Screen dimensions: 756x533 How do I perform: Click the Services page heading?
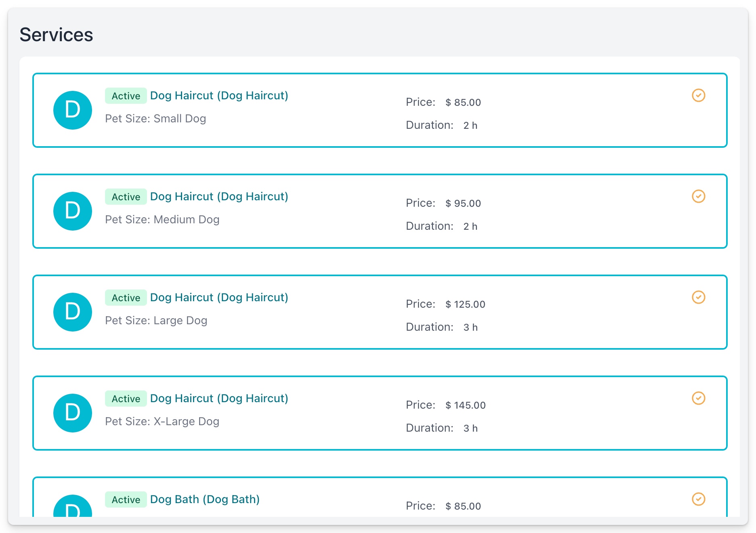click(56, 35)
